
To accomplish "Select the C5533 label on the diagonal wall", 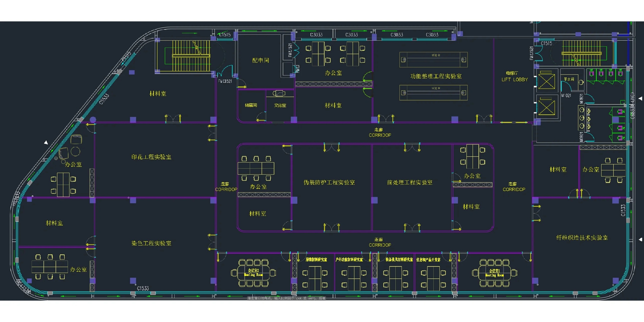I will [104, 99].
